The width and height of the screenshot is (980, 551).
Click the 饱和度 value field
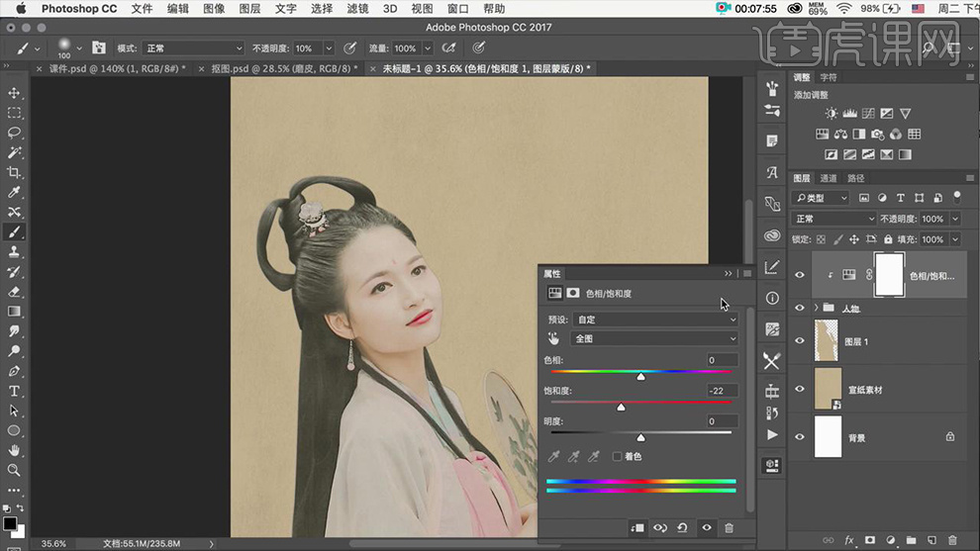722,391
